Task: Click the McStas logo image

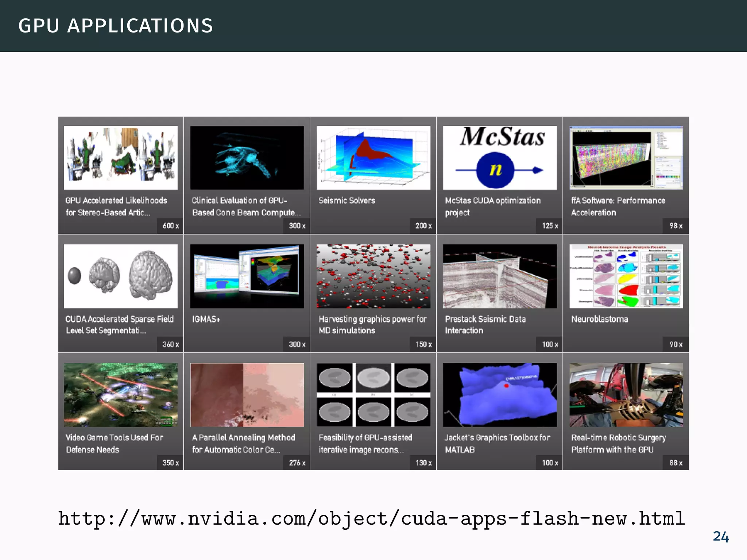Action: [500, 157]
